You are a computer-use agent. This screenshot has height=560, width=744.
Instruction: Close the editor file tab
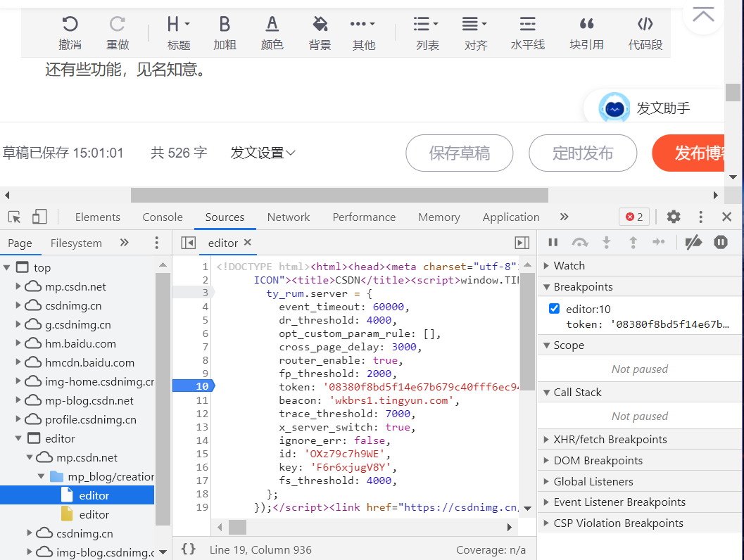tap(247, 242)
